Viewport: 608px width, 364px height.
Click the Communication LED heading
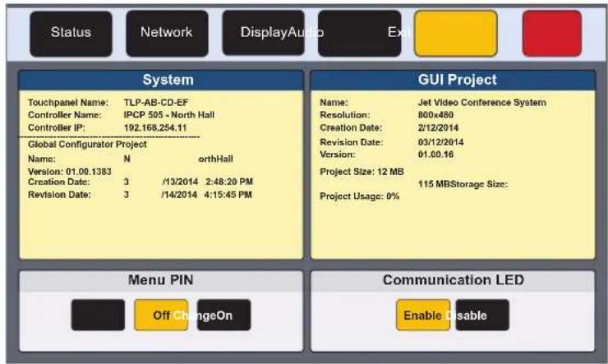click(x=454, y=280)
